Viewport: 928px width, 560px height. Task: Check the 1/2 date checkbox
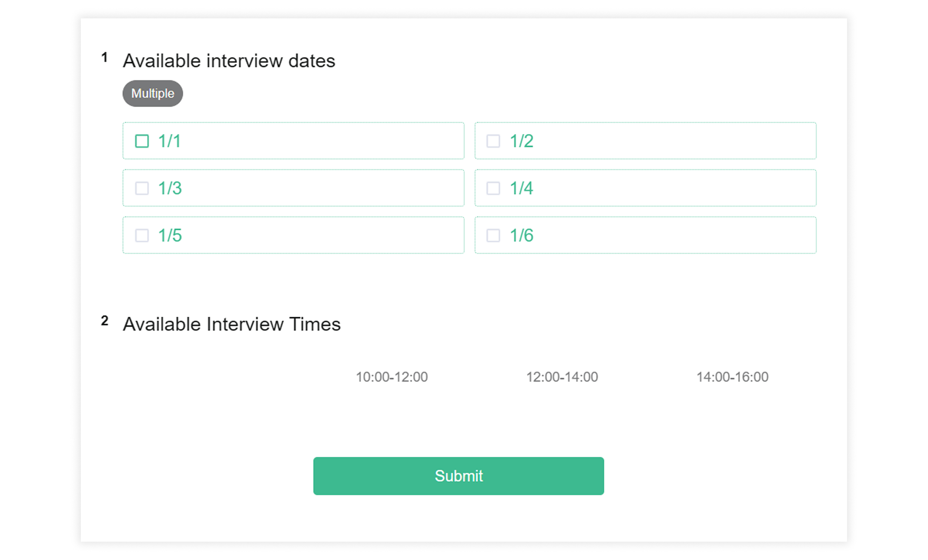pyautogui.click(x=493, y=141)
